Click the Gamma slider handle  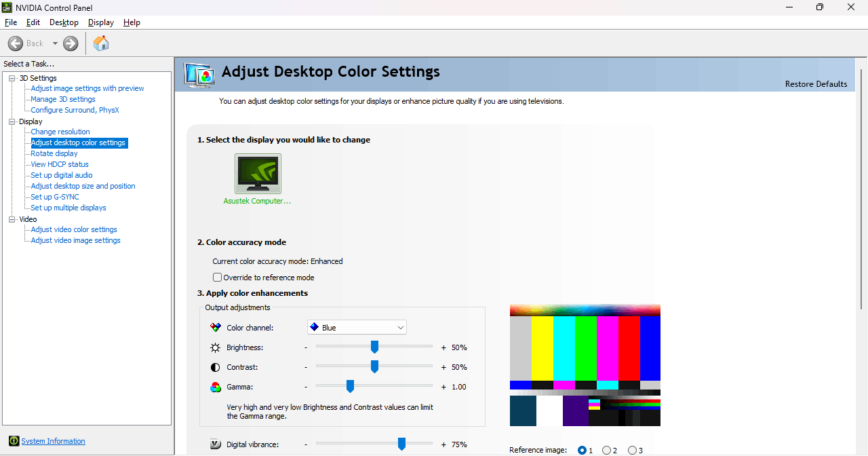(350, 386)
